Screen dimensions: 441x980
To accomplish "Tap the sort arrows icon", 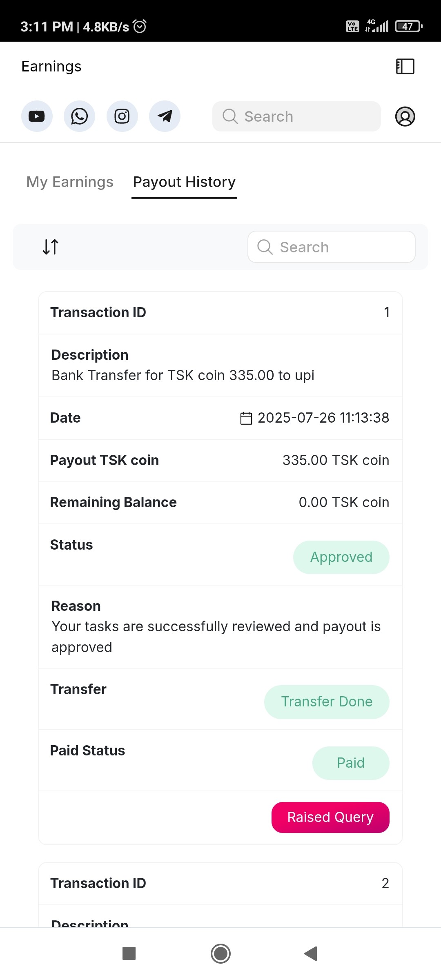I will (51, 247).
